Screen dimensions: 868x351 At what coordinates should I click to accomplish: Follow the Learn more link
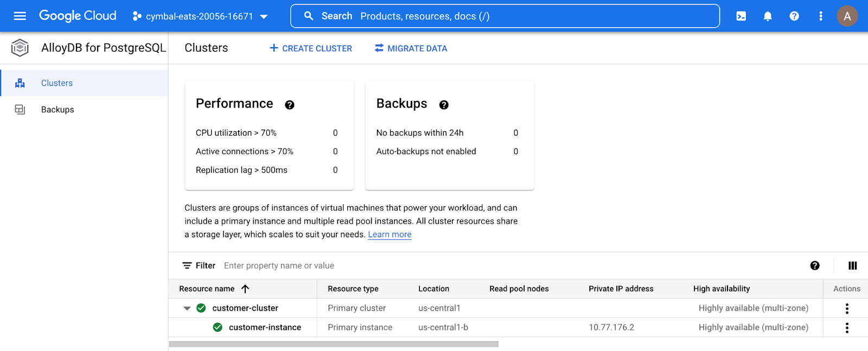[390, 234]
